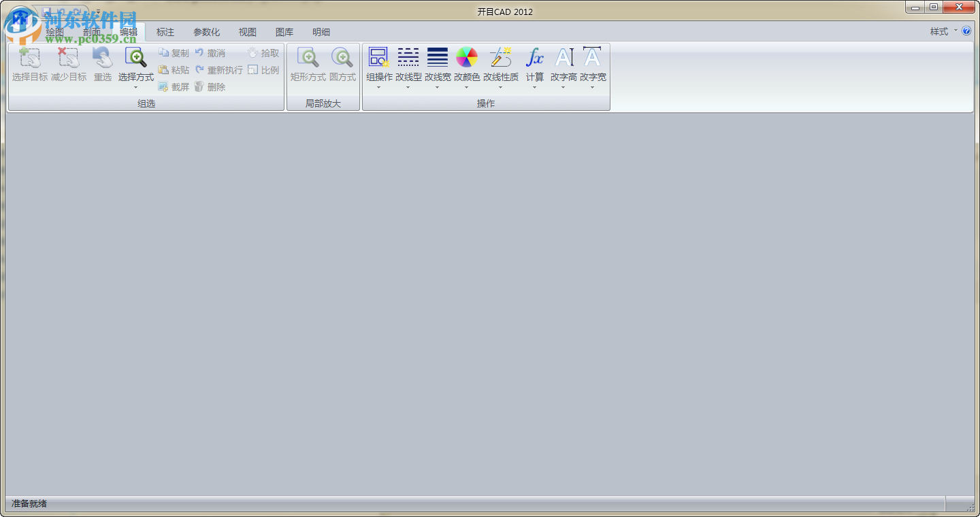Switch to the 标注 ribbon tab
The height and width of the screenshot is (517, 980).
[x=165, y=32]
